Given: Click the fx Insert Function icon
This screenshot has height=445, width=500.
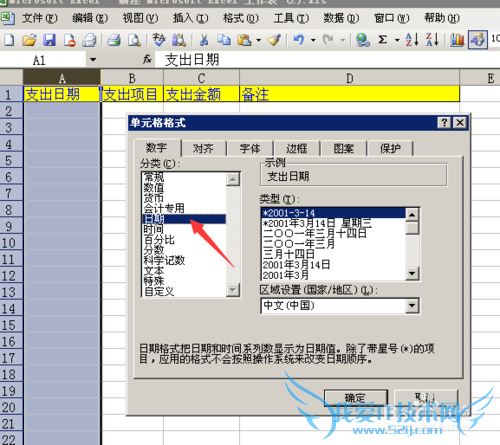Looking at the screenshot, I should pos(147,60).
